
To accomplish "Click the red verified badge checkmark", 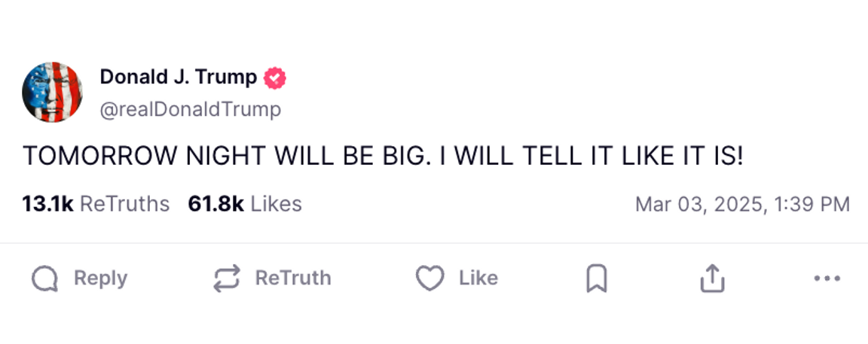I will pyautogui.click(x=274, y=78).
